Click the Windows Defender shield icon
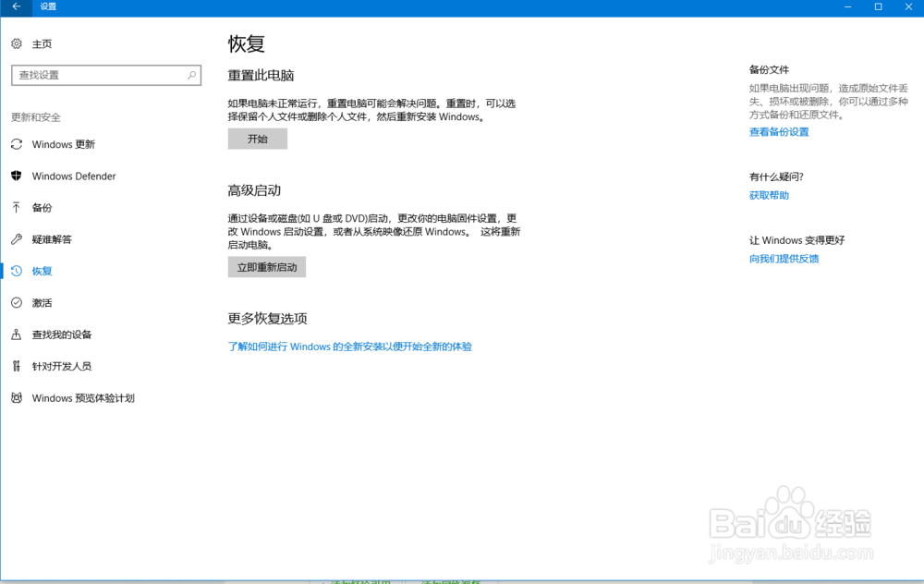The width and height of the screenshot is (924, 584). pyautogui.click(x=17, y=176)
